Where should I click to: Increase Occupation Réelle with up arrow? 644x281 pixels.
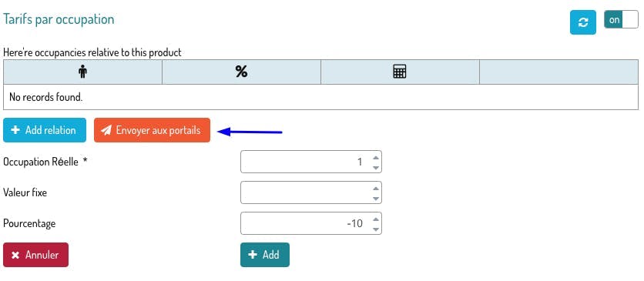click(375, 158)
